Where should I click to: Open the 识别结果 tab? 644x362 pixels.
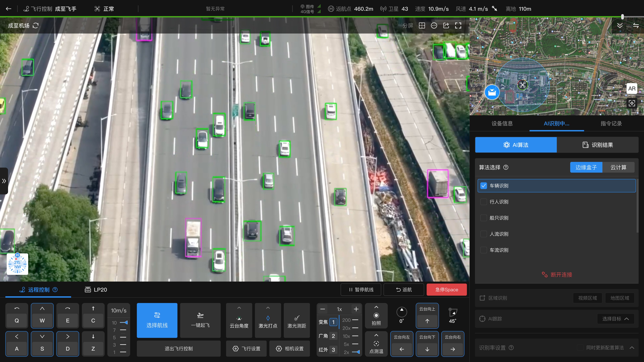[x=598, y=145]
